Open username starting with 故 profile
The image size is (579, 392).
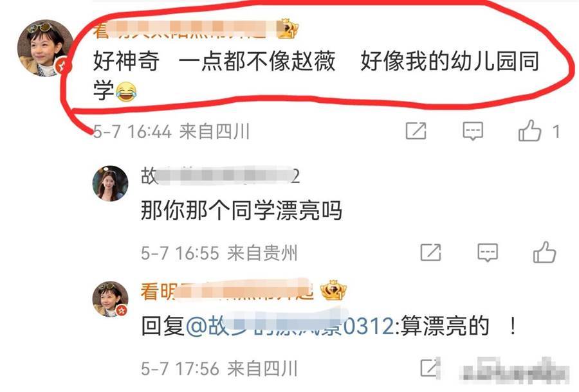pos(220,176)
